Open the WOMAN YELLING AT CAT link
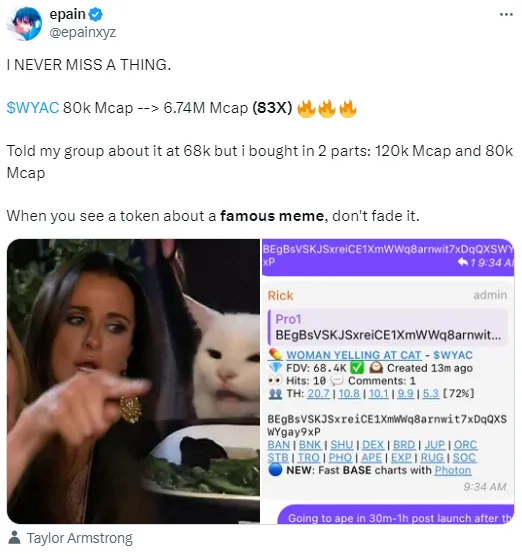 tap(354, 355)
